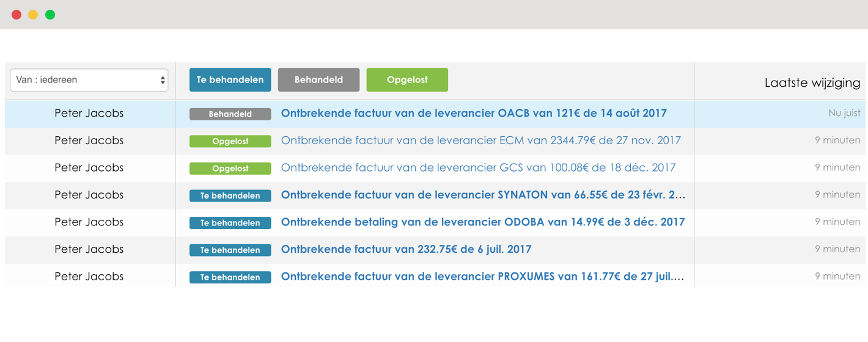Open the ECM 2344.79€ invoice link
Screen dimensions: 868x342
481,140
